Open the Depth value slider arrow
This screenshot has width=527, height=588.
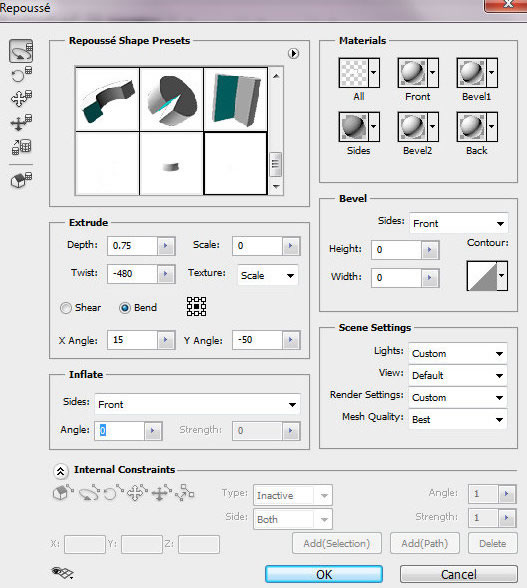pos(165,246)
